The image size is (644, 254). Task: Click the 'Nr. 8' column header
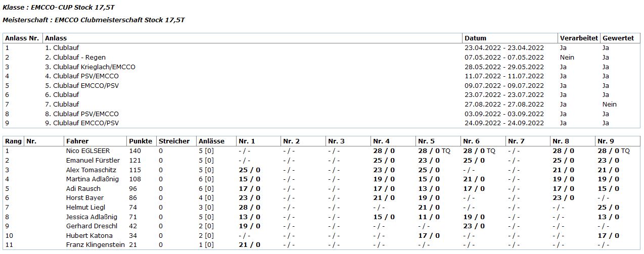tap(561, 141)
